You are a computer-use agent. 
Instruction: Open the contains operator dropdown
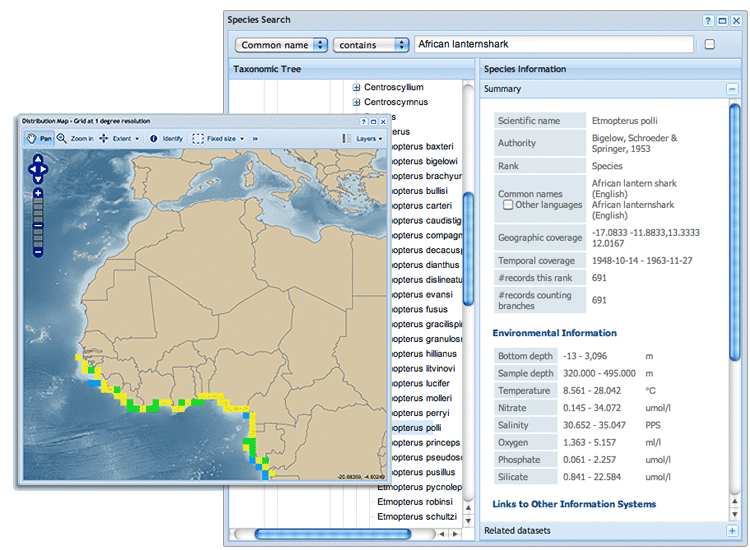click(x=371, y=45)
